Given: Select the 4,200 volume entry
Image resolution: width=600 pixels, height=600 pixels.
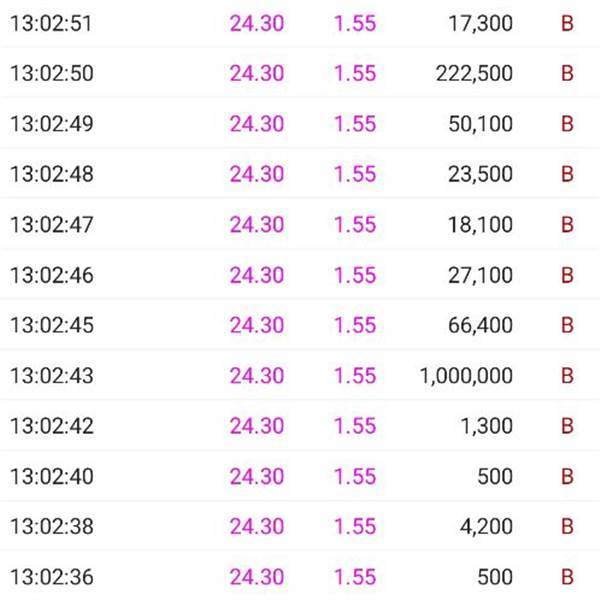Looking at the screenshot, I should pyautogui.click(x=486, y=527).
